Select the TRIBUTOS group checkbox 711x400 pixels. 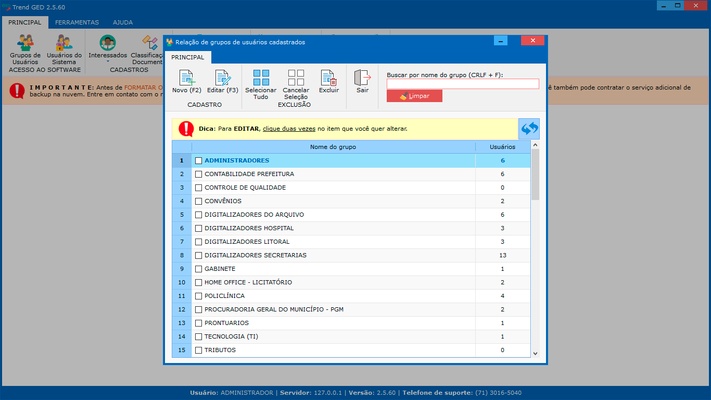click(x=198, y=350)
